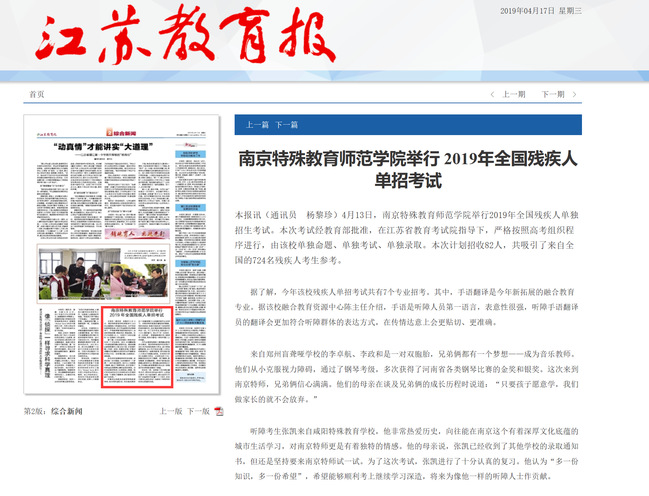
Task: Open the PDF download icon
Action: click(219, 411)
